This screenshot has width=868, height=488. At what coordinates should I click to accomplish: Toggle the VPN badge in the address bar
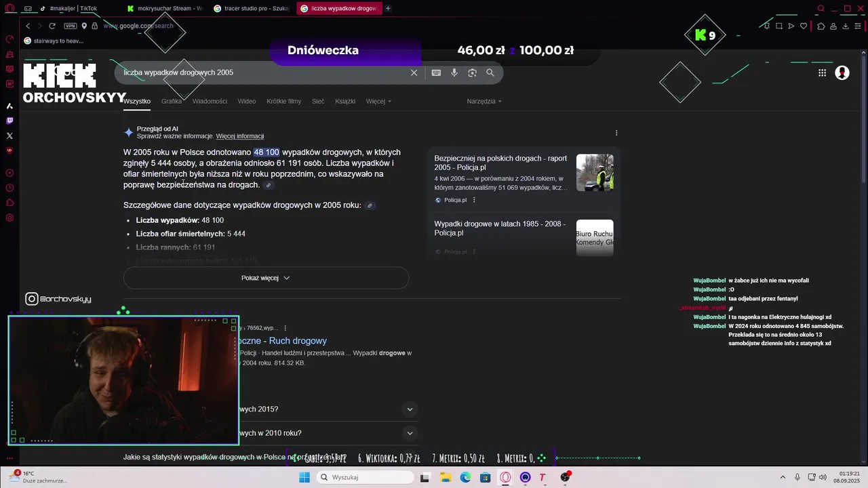tap(71, 26)
